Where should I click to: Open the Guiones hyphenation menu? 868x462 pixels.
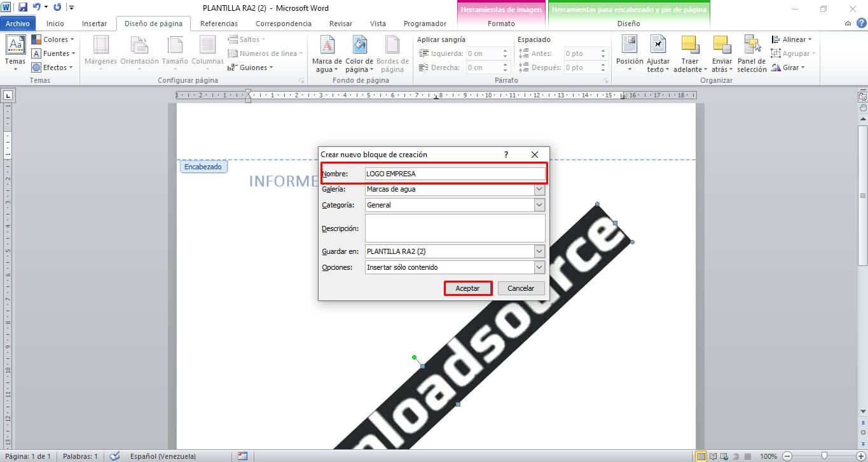[x=251, y=67]
